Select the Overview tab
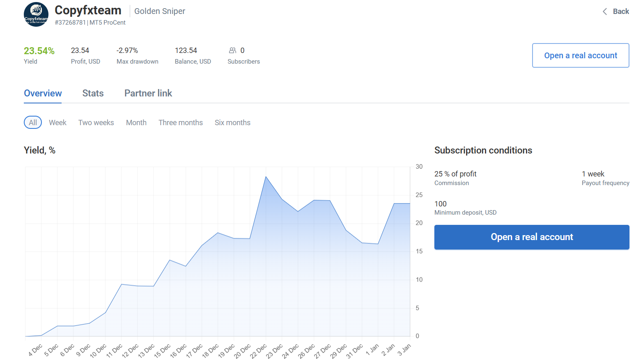The height and width of the screenshot is (364, 636). pos(43,93)
